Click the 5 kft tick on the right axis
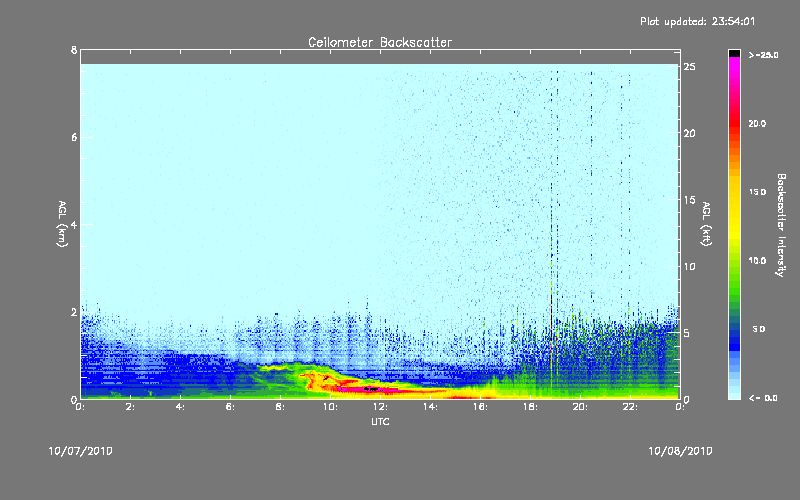This screenshot has width=800, height=500. click(x=687, y=333)
